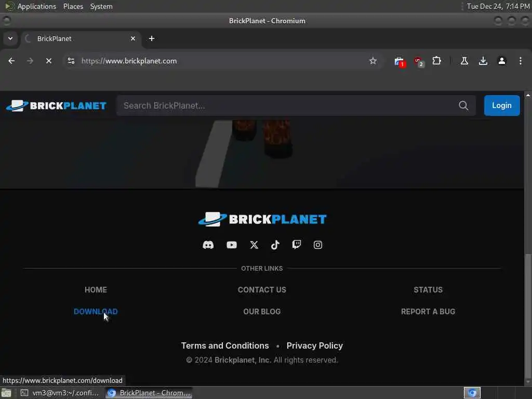The image size is (532, 399).
Task: Click the clock in top panel
Action: 498,6
